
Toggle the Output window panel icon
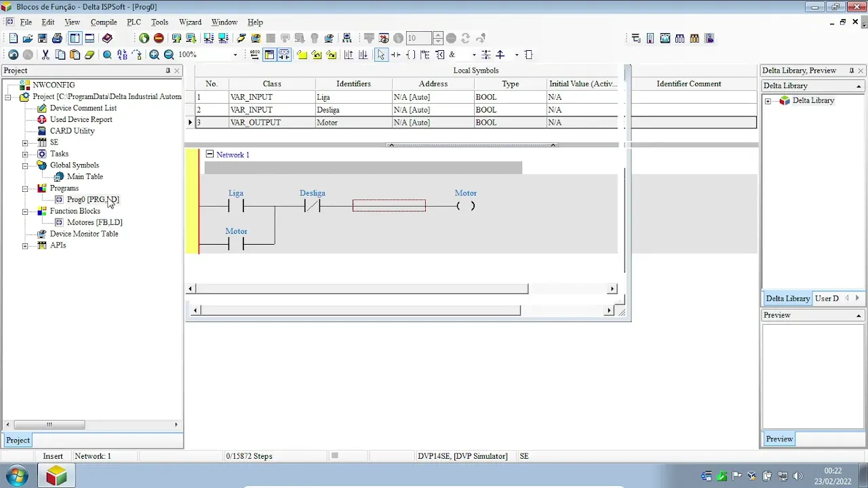pos(90,39)
